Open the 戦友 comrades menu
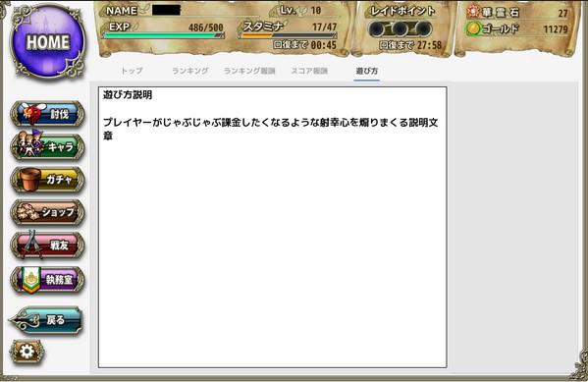 coord(48,246)
